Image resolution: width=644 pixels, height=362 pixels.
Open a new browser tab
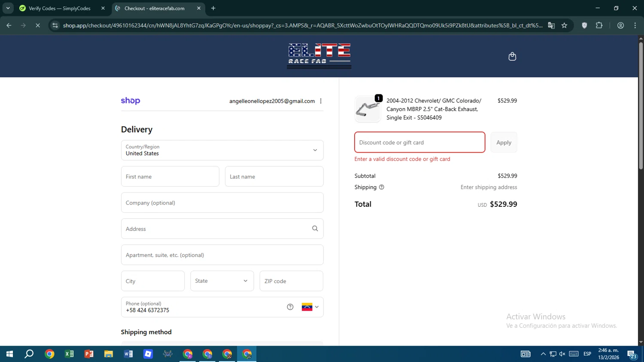[213, 8]
